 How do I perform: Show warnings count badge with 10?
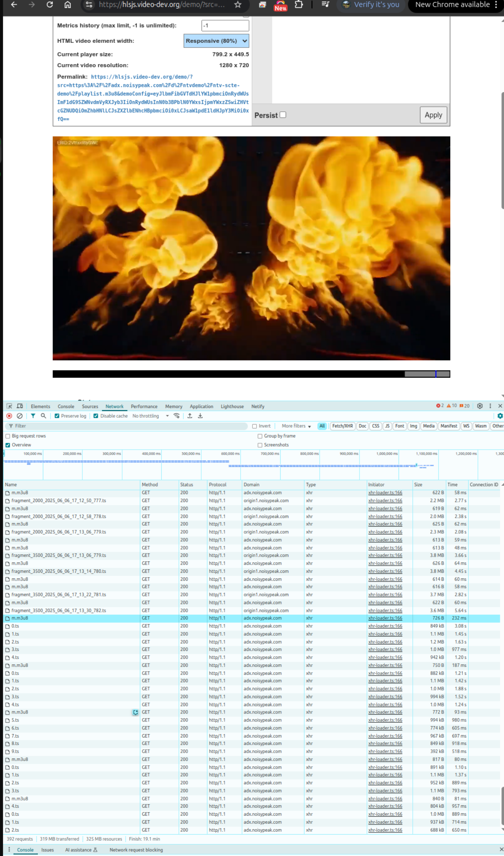(x=452, y=406)
